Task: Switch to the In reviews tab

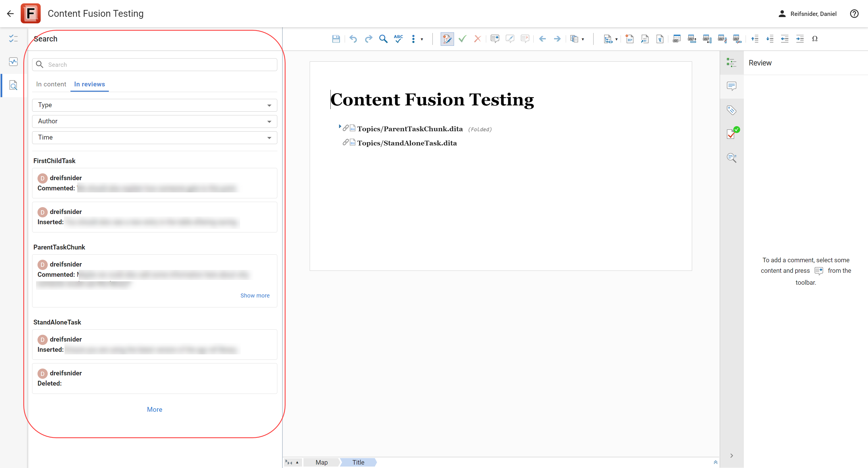Action: [x=89, y=84]
